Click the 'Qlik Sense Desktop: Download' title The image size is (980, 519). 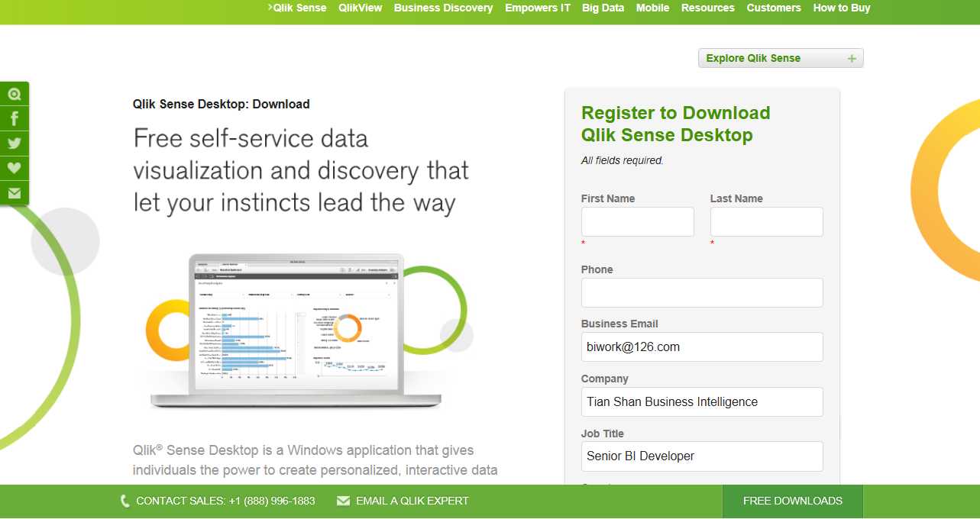222,105
